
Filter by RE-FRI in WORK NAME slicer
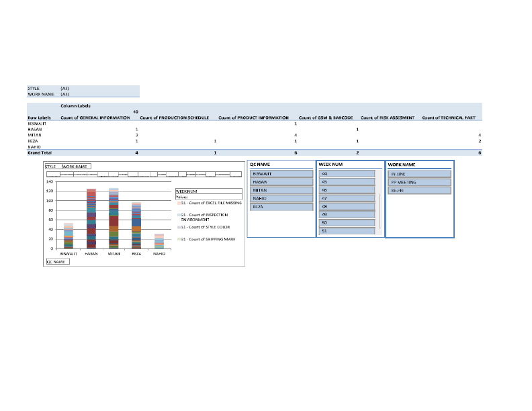click(x=419, y=191)
